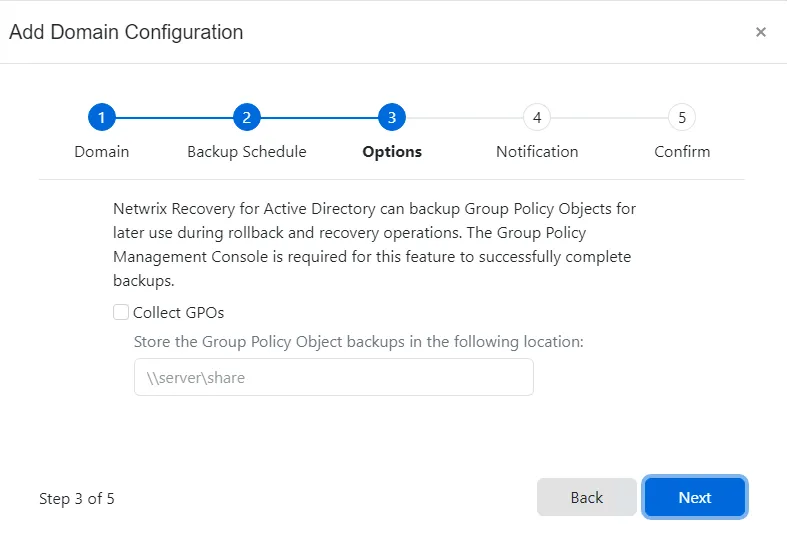Enable the Collect GPOs checkbox
Image resolution: width=787 pixels, height=550 pixels.
pos(121,312)
